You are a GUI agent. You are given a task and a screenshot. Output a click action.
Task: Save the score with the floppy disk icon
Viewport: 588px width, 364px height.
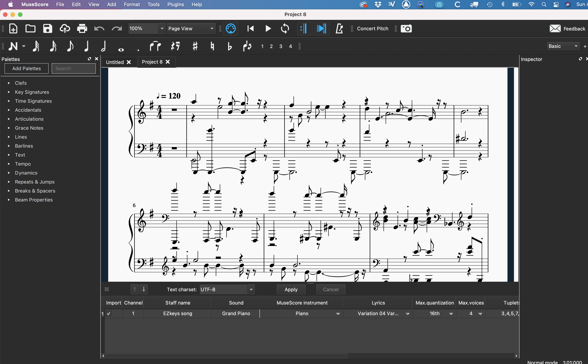tap(47, 29)
